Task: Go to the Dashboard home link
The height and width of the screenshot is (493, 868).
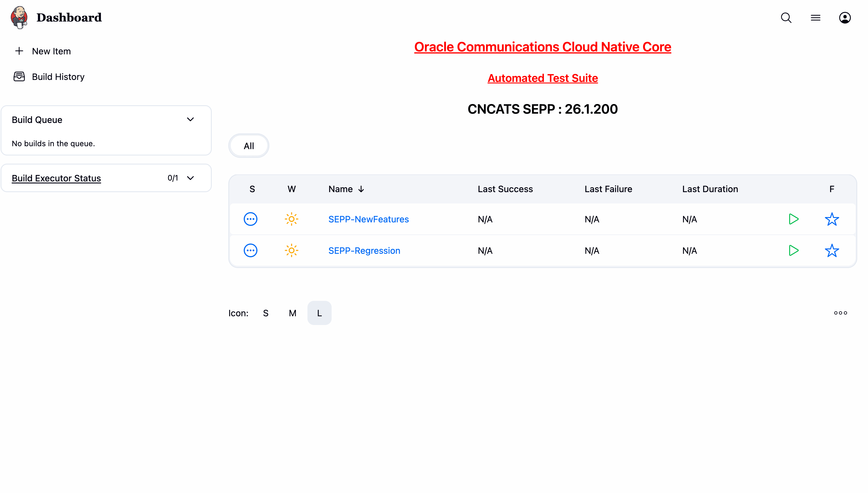Action: pyautogui.click(x=69, y=18)
